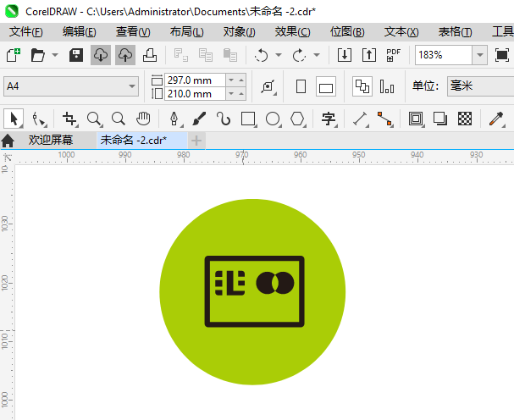Image resolution: width=514 pixels, height=420 pixels.
Task: Decrease page height with down arrow
Action: [231, 94]
